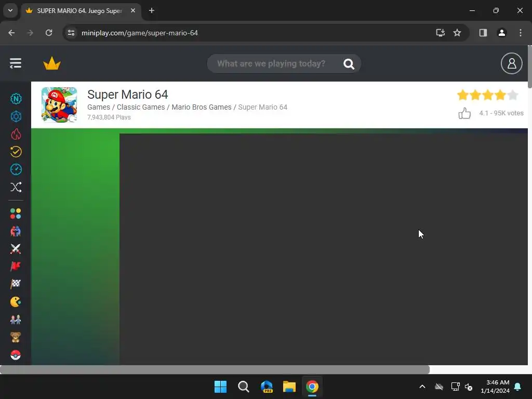Open a new browser tab
The image size is (532, 399).
click(152, 10)
